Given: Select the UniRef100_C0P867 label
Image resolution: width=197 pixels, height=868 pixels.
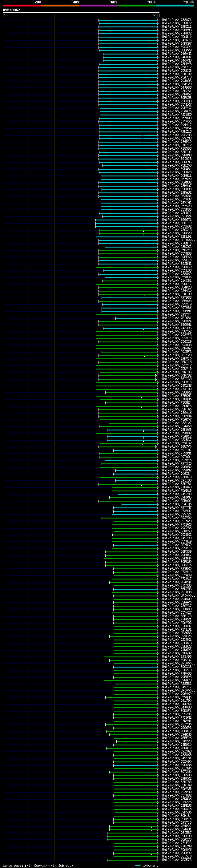Looking at the screenshot, I should pyautogui.click(x=177, y=94).
